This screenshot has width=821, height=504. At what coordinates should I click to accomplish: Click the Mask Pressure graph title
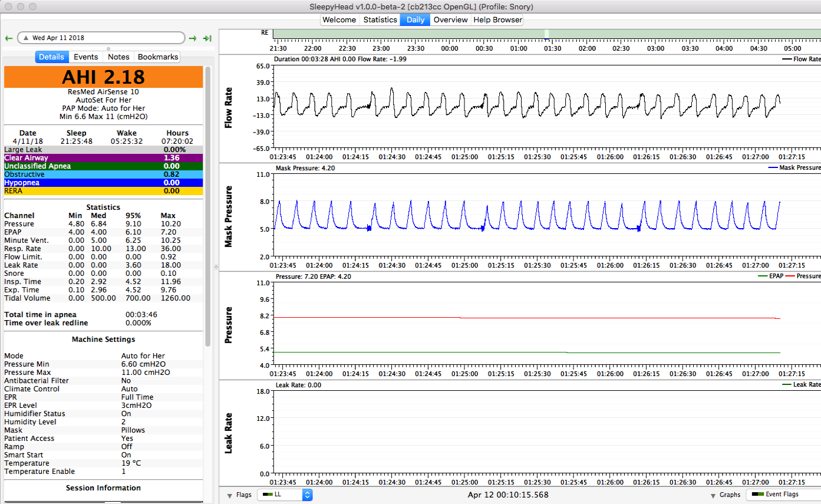coord(229,216)
